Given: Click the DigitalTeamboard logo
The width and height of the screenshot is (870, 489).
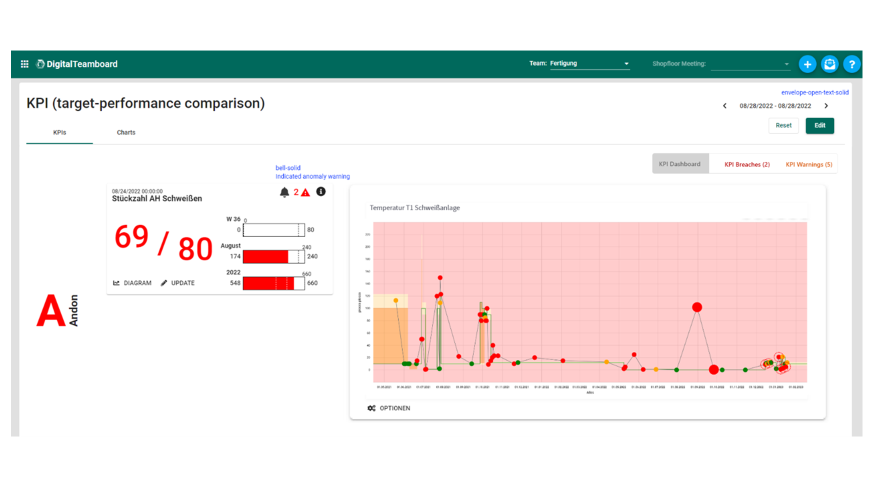Looking at the screenshot, I should pyautogui.click(x=77, y=64).
